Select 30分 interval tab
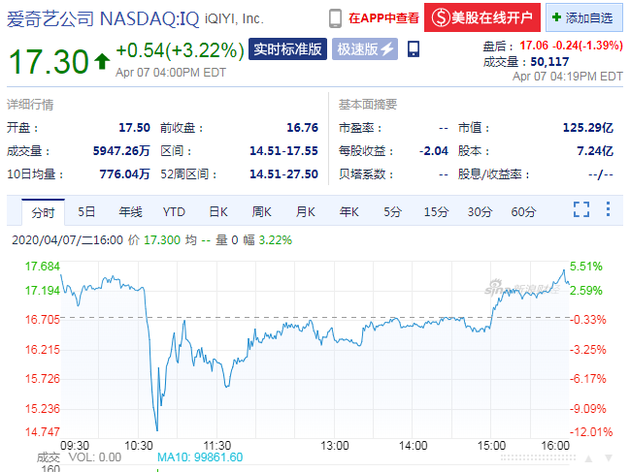Viewport: 630px width, 472px height. (480, 212)
